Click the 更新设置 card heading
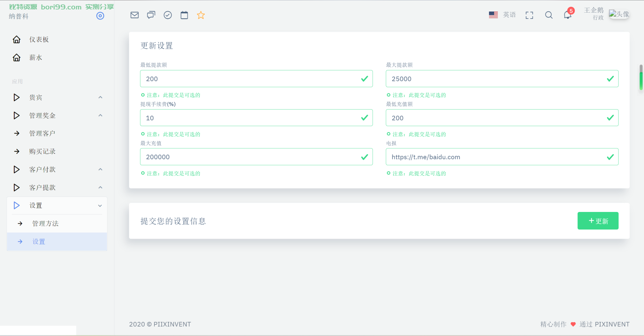This screenshot has width=644, height=336. tap(157, 46)
